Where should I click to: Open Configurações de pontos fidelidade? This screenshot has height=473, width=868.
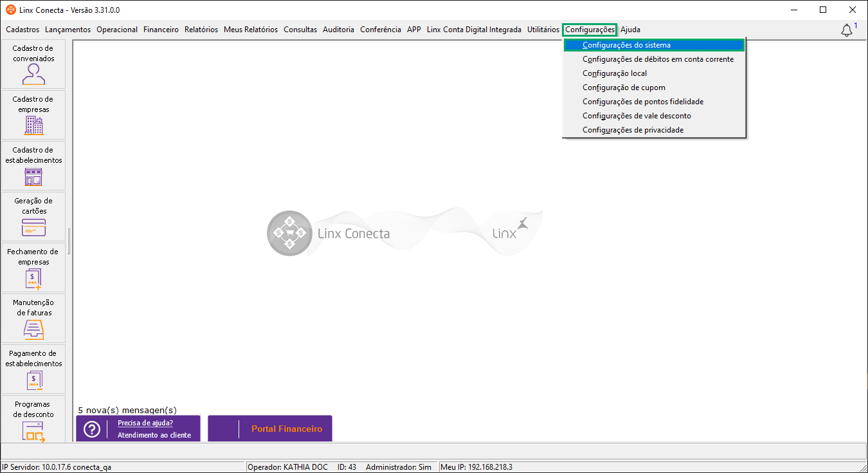click(654, 102)
